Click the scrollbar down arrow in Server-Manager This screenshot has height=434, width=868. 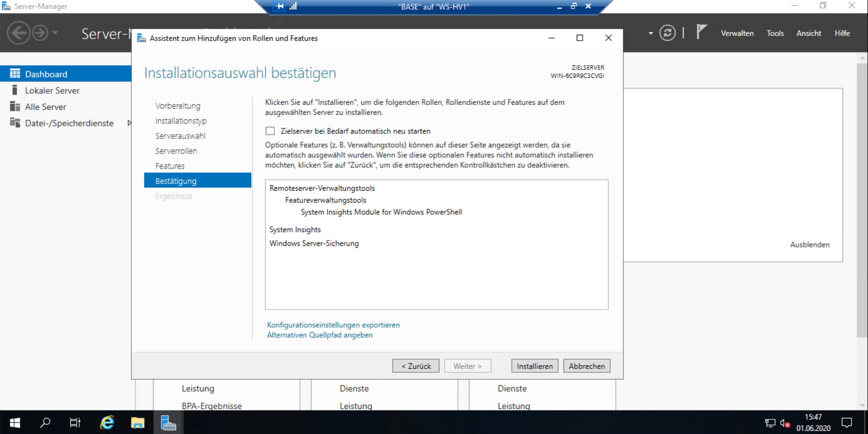[862, 405]
